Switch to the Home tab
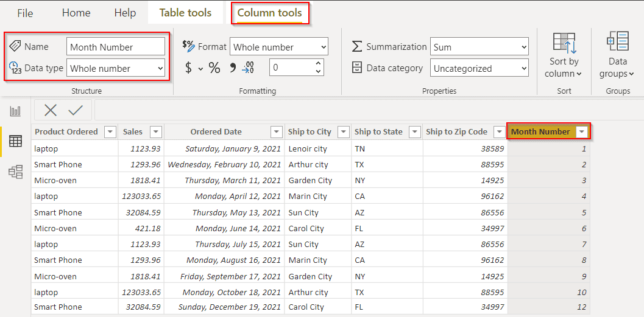 76,13
